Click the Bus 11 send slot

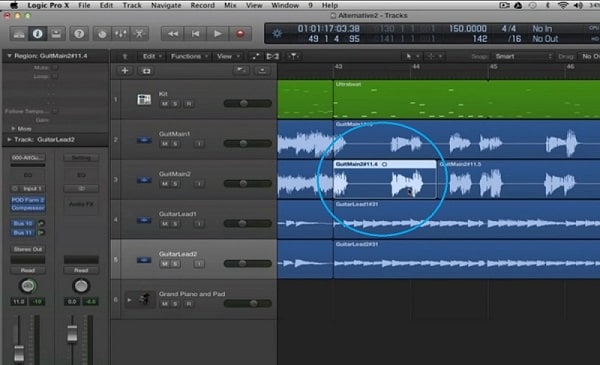(x=23, y=232)
